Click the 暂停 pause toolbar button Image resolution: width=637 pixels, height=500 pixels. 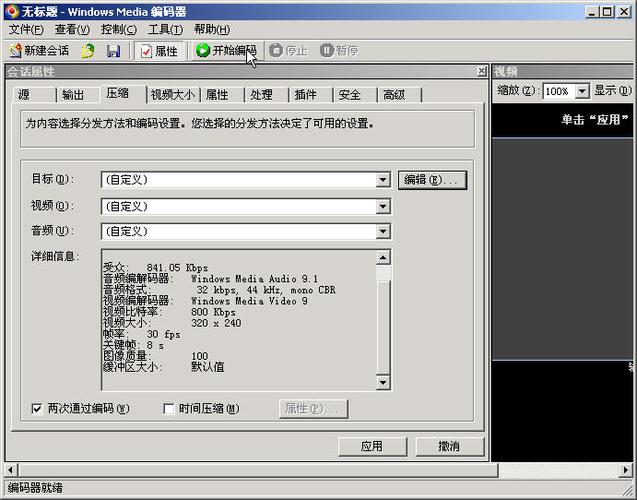339,51
